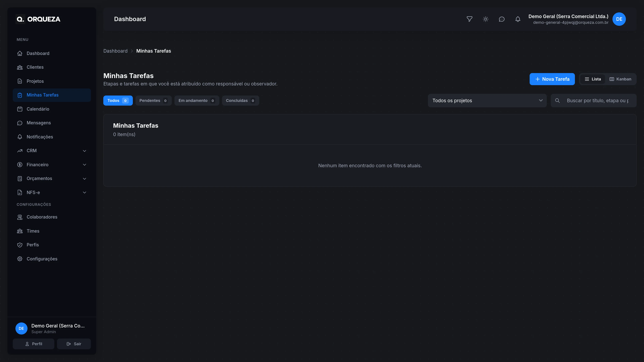
Task: Open Configurações settings page
Action: pyautogui.click(x=52, y=259)
